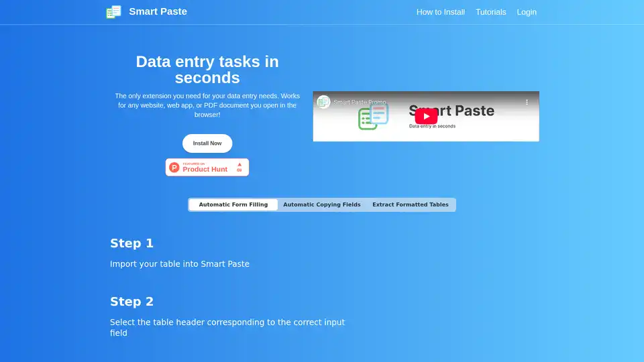Click the Featured on Product Hunt badge text
The image size is (644, 362).
(205, 168)
